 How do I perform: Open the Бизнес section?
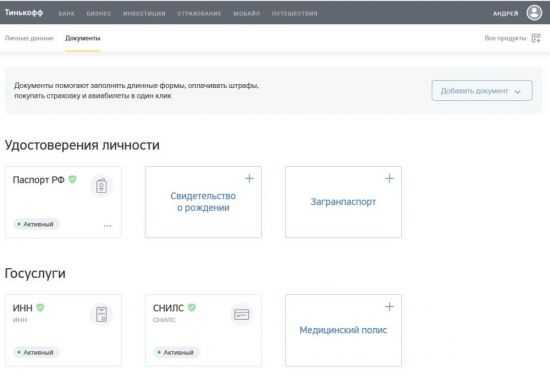[x=99, y=13]
